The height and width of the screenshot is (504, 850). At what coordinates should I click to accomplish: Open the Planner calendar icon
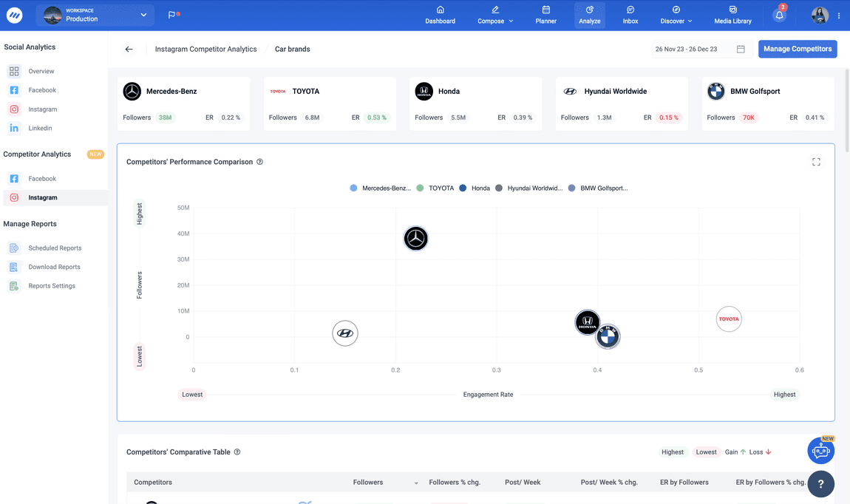click(x=545, y=16)
